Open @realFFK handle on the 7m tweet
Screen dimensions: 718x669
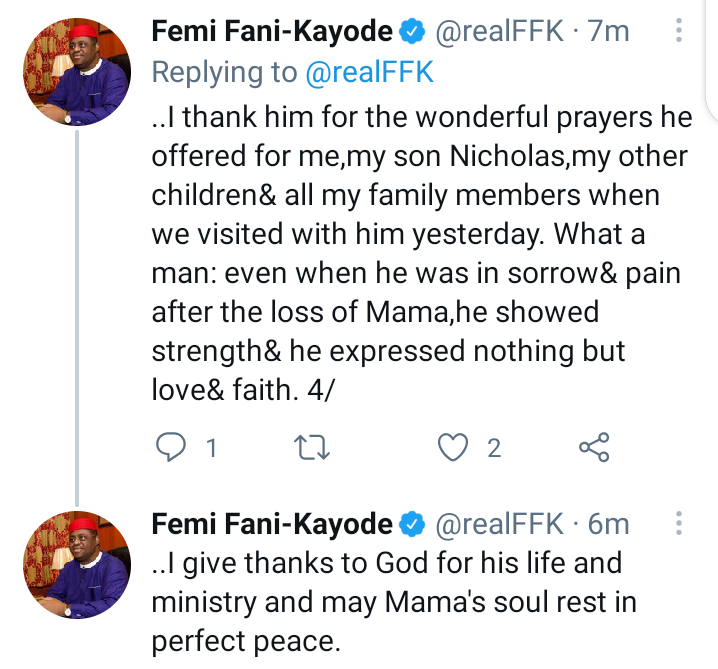tap(499, 31)
